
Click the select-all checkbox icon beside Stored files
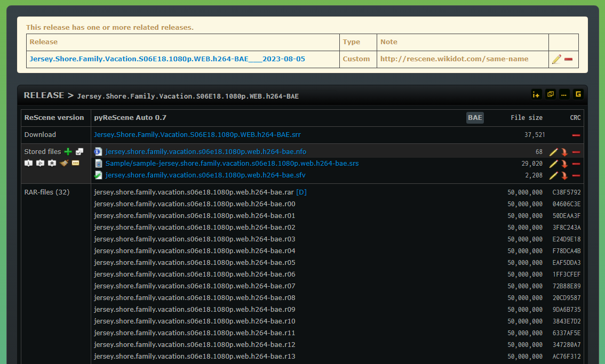tap(78, 151)
